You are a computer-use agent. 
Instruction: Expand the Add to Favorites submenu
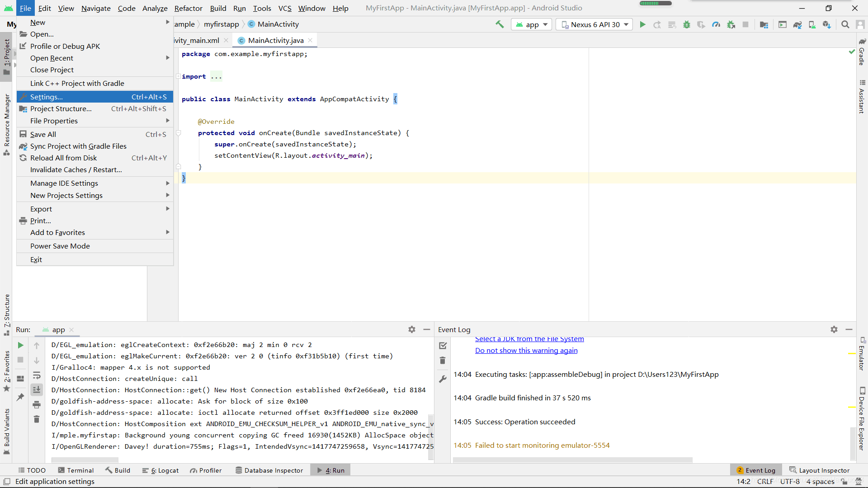95,232
